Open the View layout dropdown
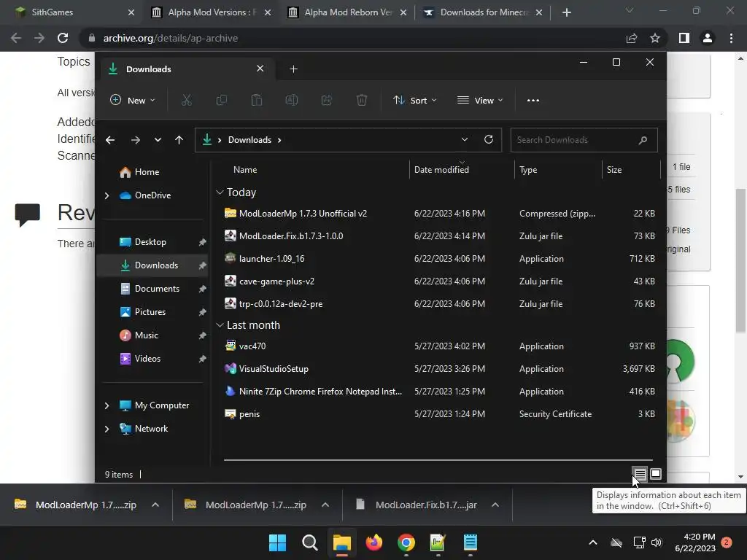This screenshot has height=560, width=747. click(x=480, y=100)
